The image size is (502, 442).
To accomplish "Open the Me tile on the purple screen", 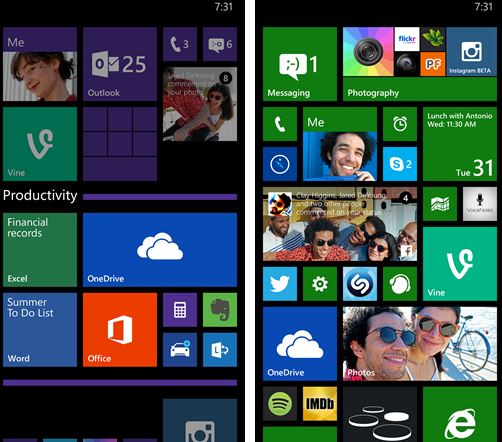I will (x=40, y=64).
